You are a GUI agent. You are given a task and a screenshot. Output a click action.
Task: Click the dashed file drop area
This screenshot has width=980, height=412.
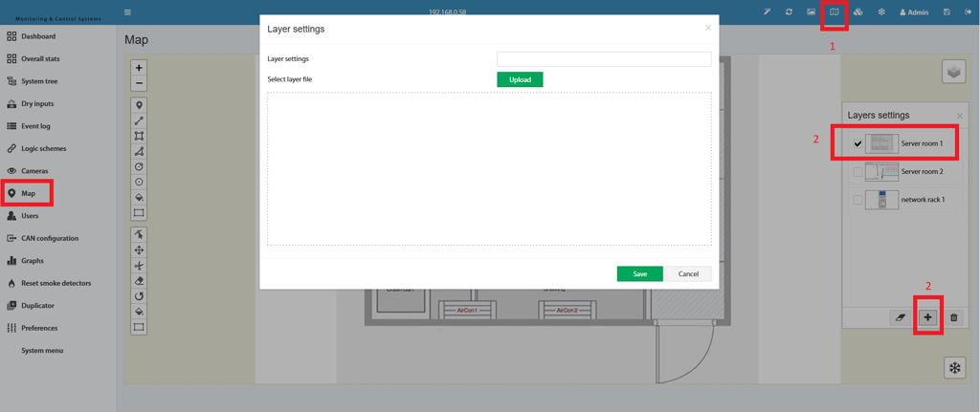(489, 168)
